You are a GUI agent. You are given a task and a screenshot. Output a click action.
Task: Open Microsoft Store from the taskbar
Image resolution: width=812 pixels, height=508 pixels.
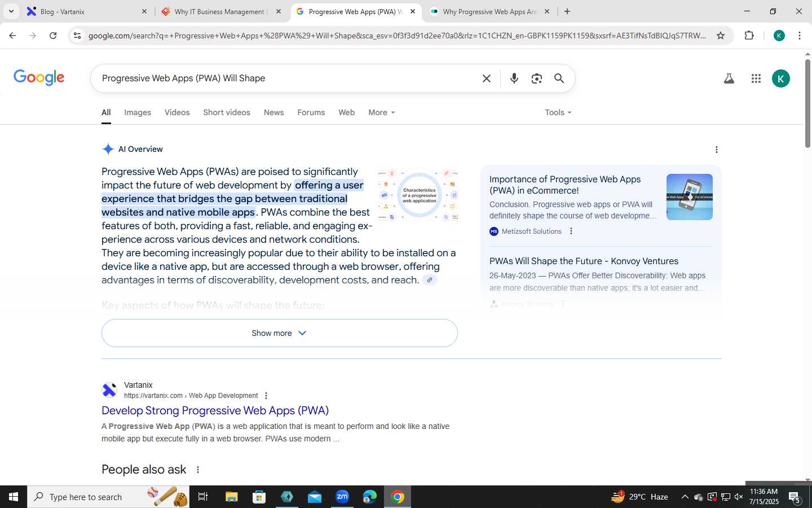[259, 497]
